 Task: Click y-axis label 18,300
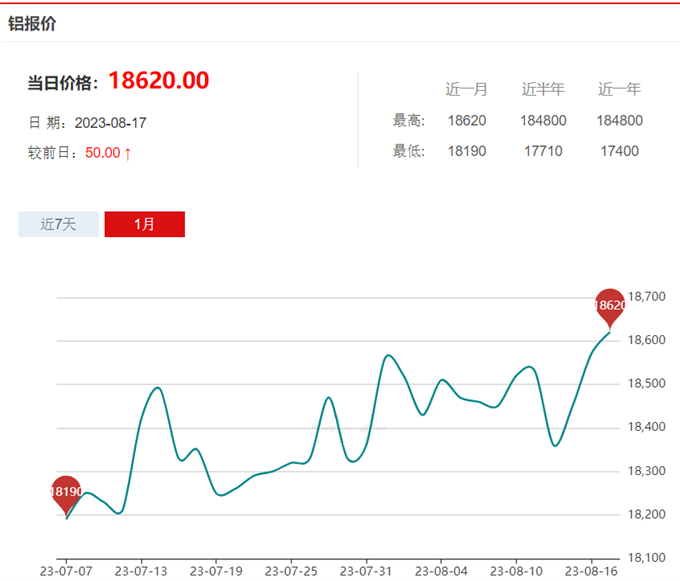click(647, 471)
